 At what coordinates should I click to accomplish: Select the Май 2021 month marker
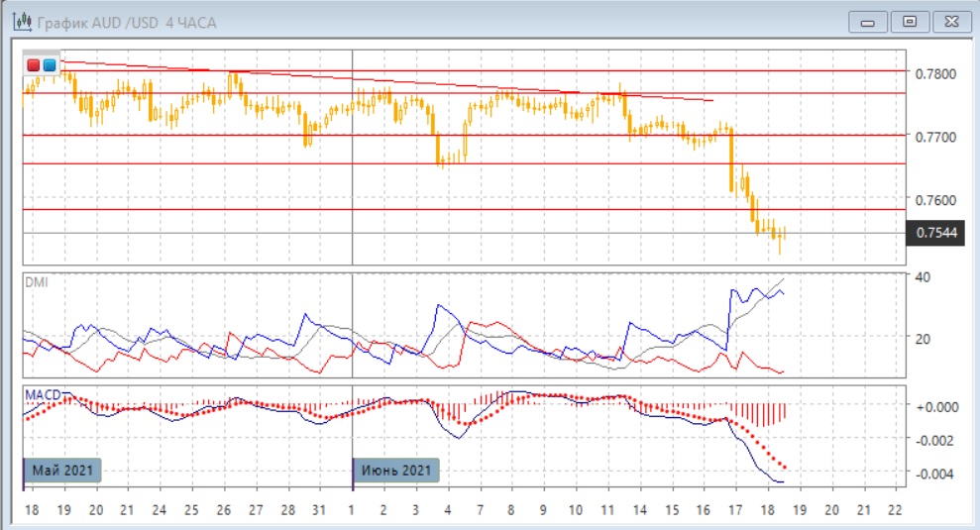[63, 470]
